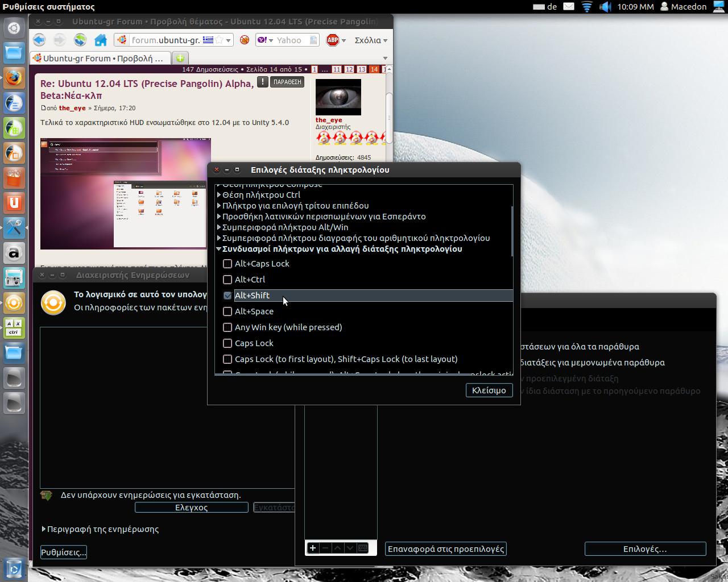Open a new Firefox tab
The height and width of the screenshot is (582, 728).
[x=179, y=58]
